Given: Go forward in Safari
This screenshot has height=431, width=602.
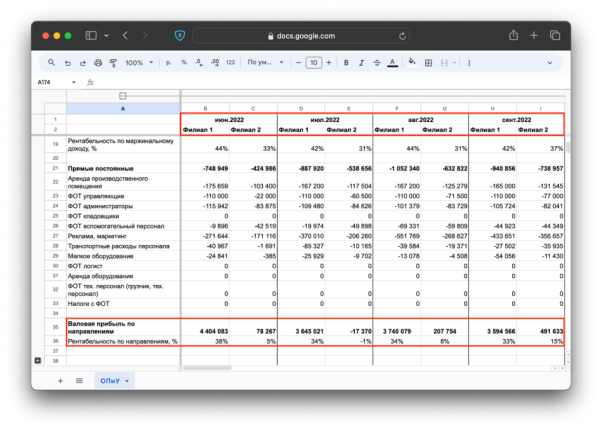Looking at the screenshot, I should point(145,36).
